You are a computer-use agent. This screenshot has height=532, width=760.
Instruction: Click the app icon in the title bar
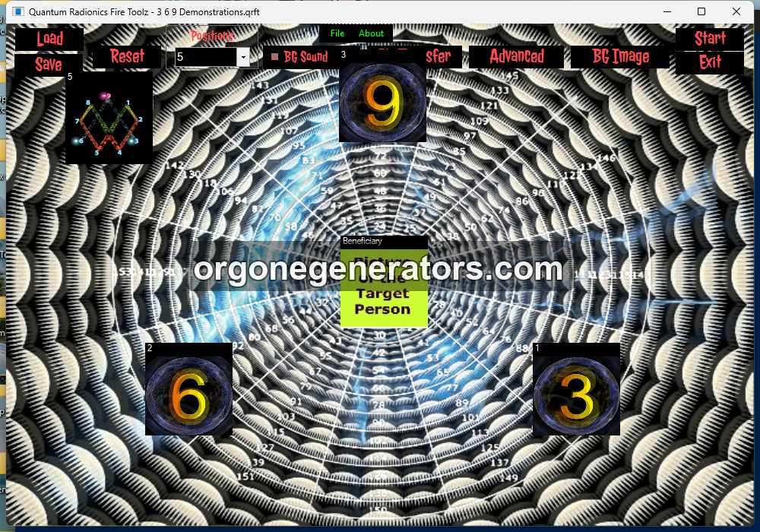(18, 11)
